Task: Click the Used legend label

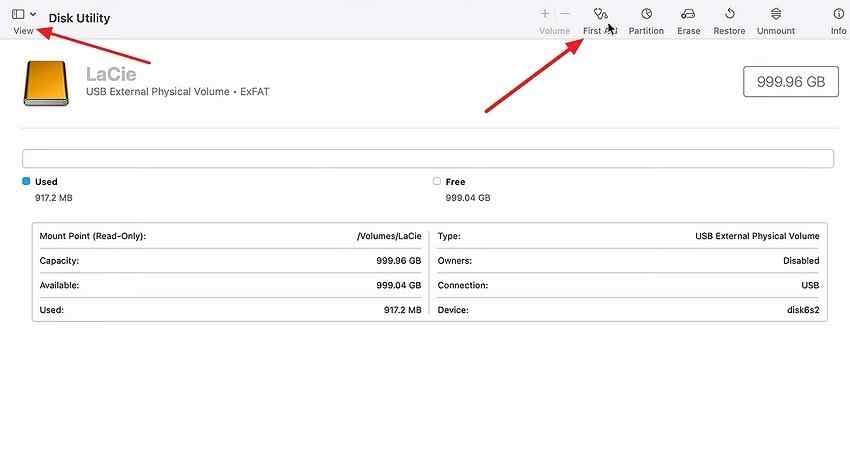Action: click(46, 182)
